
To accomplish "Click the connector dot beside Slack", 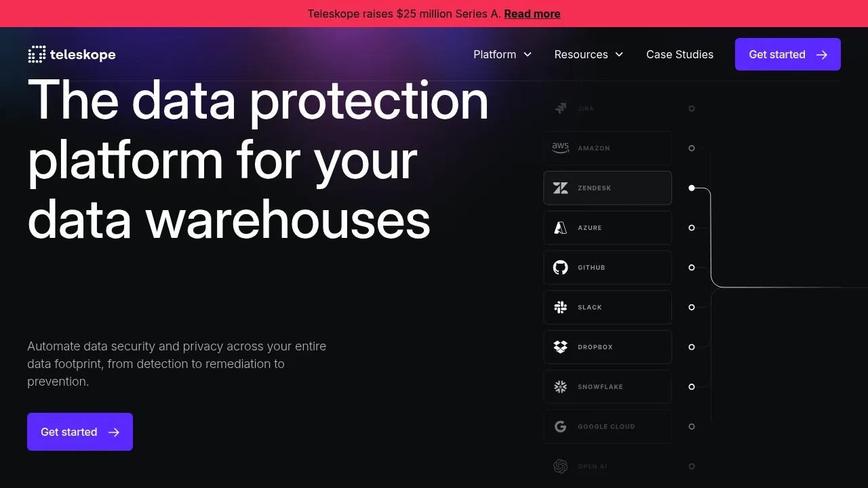I will pyautogui.click(x=692, y=307).
